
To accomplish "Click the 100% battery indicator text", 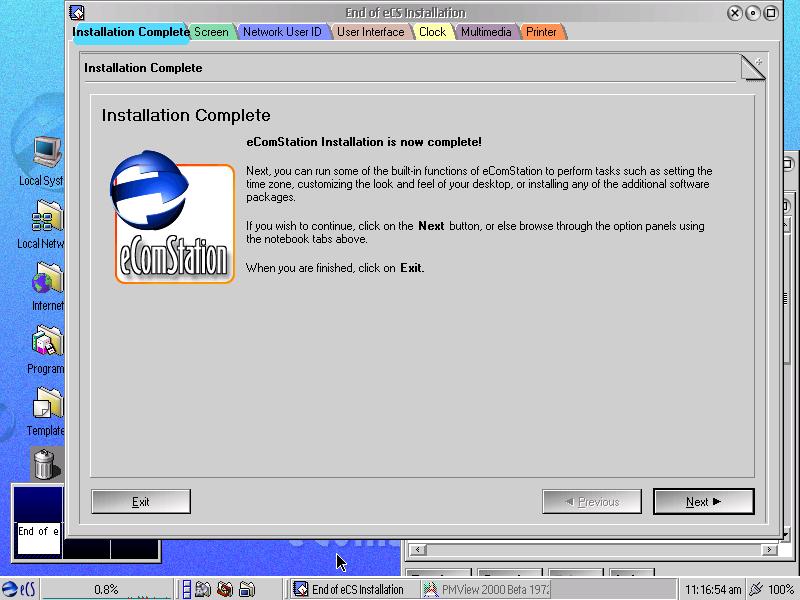I will coord(781,589).
